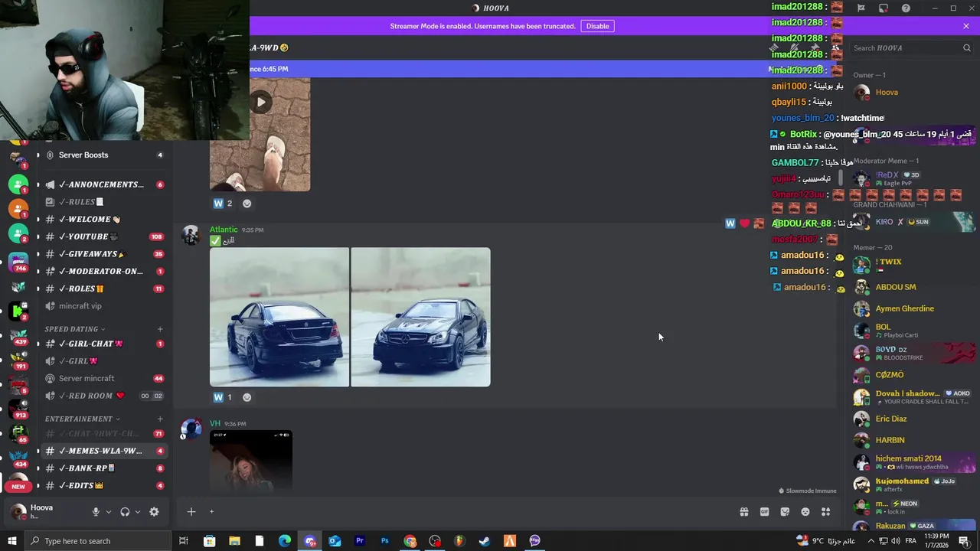Toggle W reaction with count 1
980x551 pixels.
[223, 397]
